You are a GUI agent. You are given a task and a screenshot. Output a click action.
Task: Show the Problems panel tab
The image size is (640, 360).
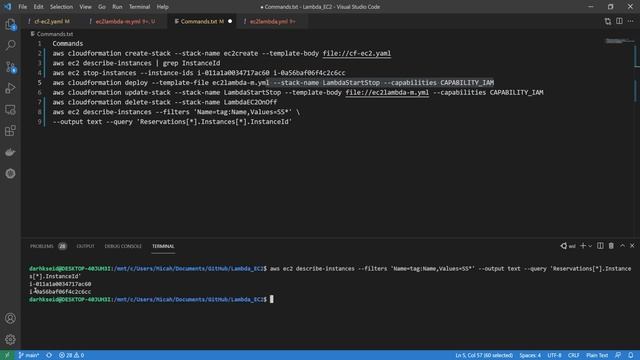pyautogui.click(x=48, y=246)
